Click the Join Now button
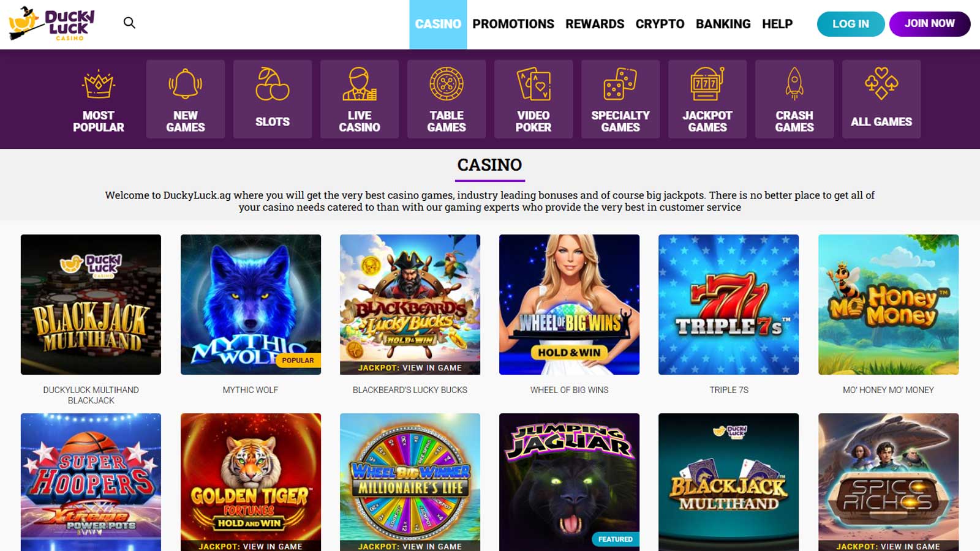 [930, 24]
